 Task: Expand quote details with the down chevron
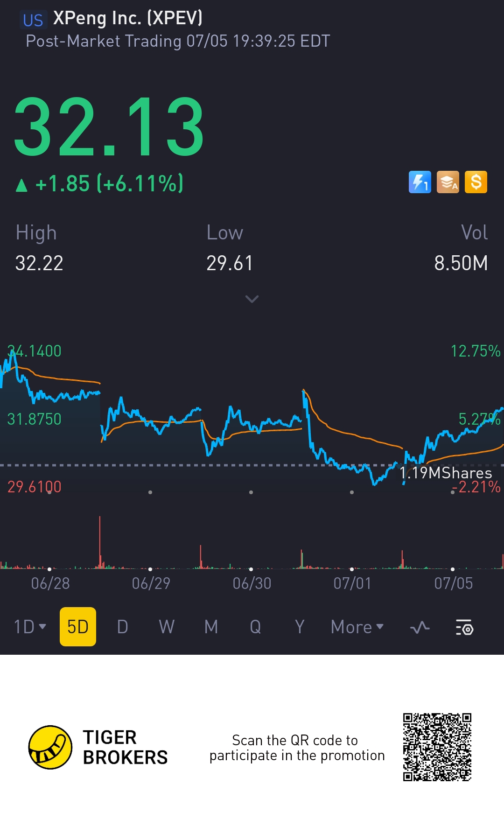[x=252, y=299]
